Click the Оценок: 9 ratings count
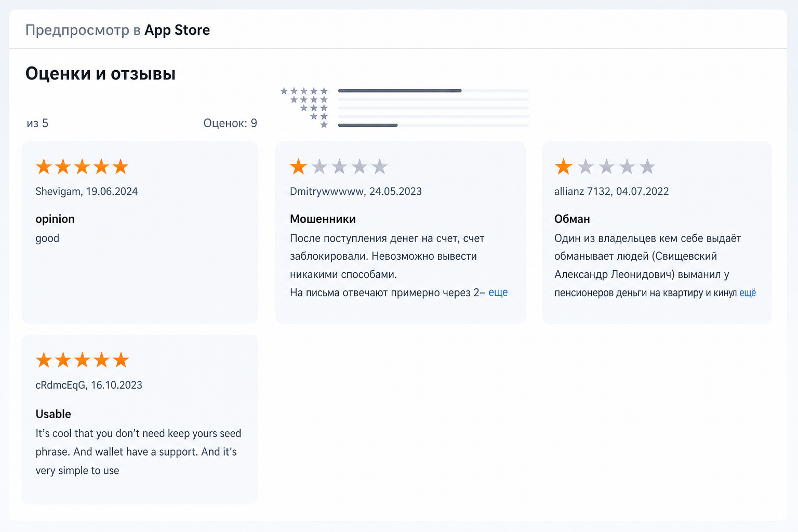Screen dimensions: 798x532 coord(230,123)
